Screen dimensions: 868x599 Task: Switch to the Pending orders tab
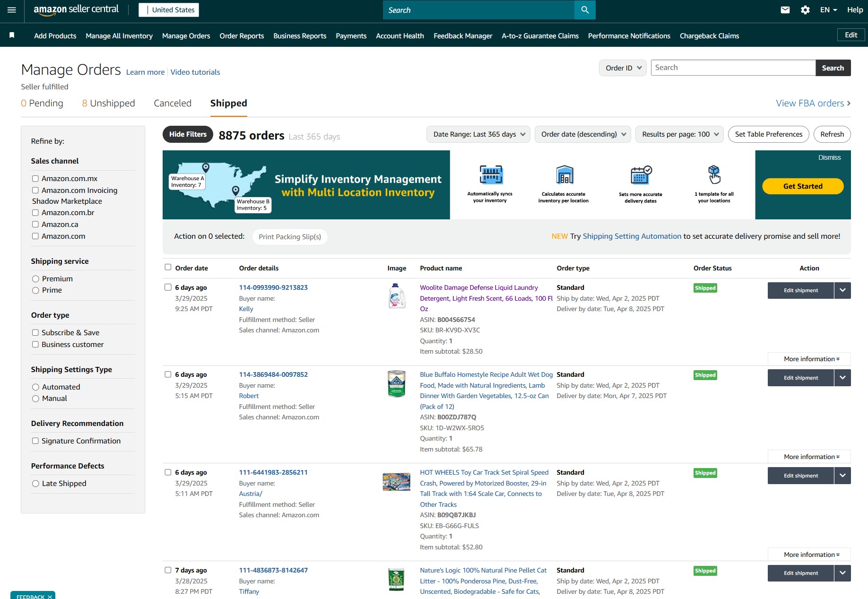pos(42,103)
